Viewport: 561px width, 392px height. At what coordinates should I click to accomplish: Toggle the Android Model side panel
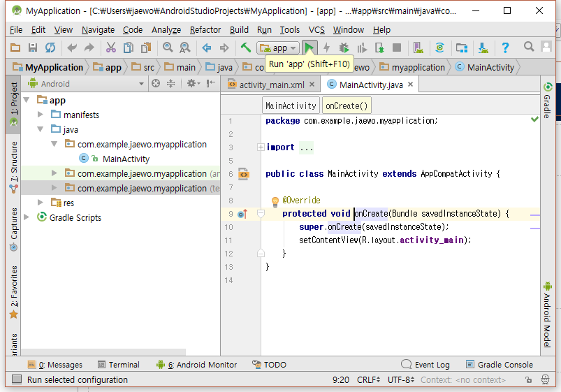[548, 314]
